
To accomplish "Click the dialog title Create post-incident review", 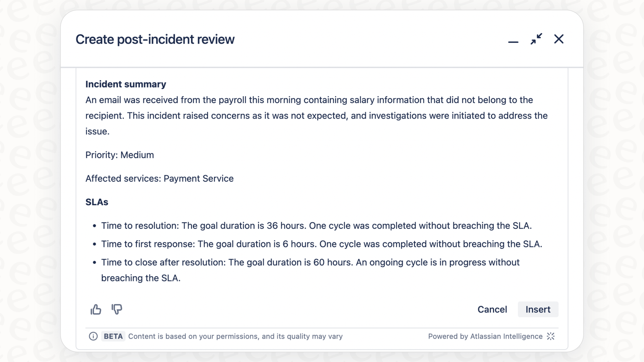I will coord(155,39).
